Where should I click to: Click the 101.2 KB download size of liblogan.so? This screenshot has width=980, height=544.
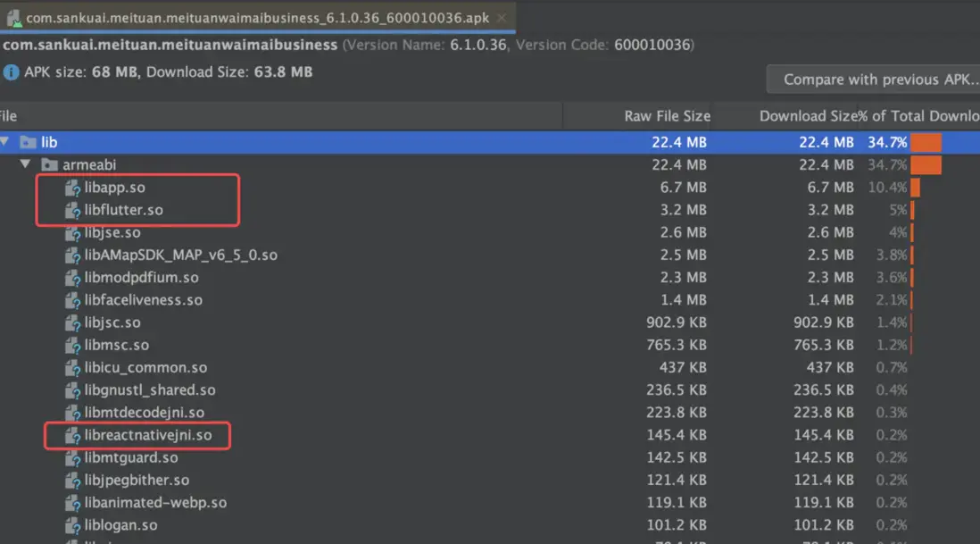824,525
